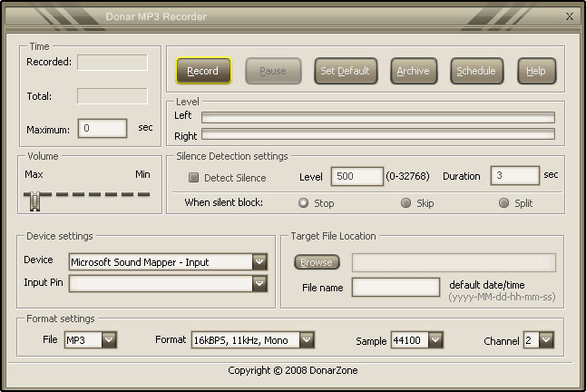Screen dimensions: 586x392
Task: Expand the Device dropdown list
Action: tap(259, 262)
